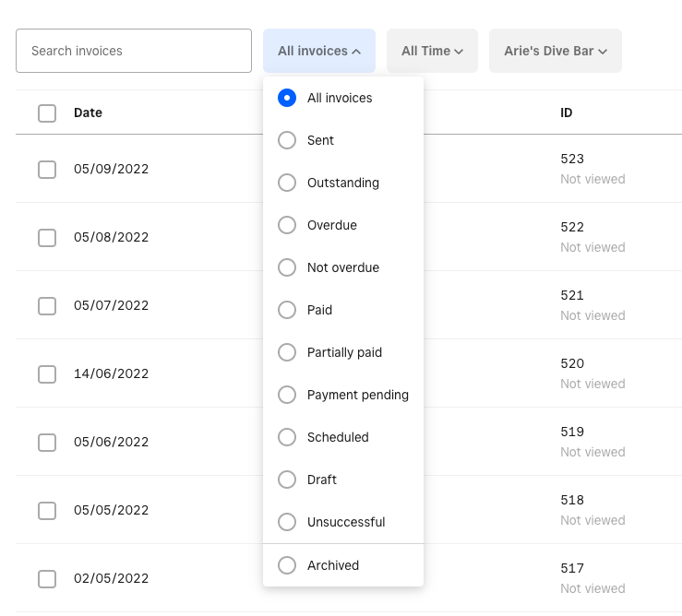The height and width of the screenshot is (616, 682).
Task: Filter invoices by Scheduled
Action: pos(287,437)
